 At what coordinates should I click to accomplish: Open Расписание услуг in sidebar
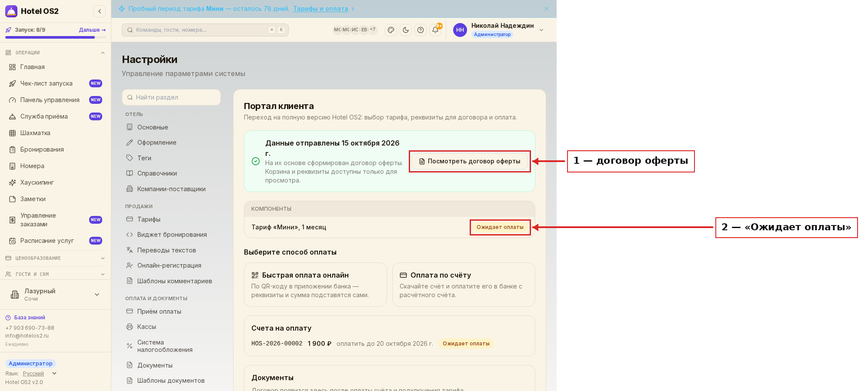55,241
